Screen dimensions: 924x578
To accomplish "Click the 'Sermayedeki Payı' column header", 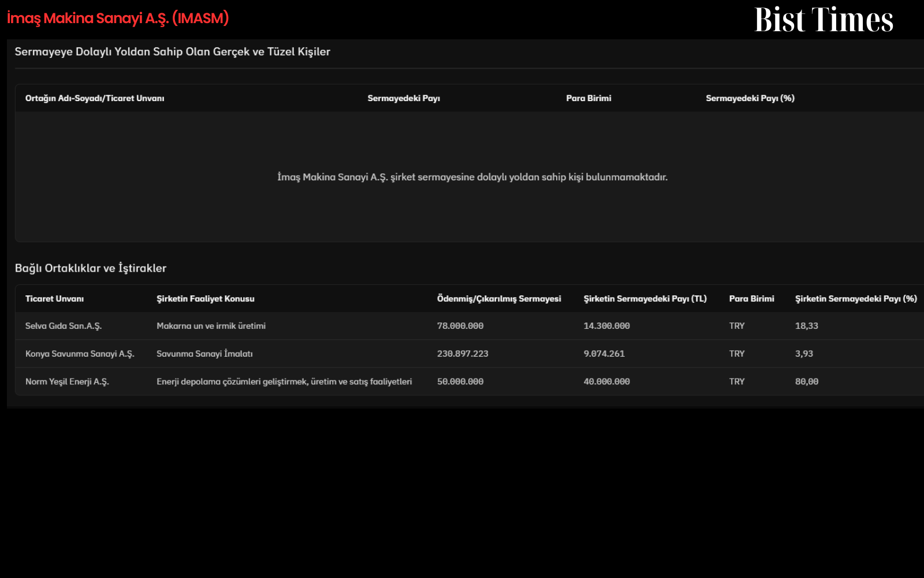I will coord(404,98).
